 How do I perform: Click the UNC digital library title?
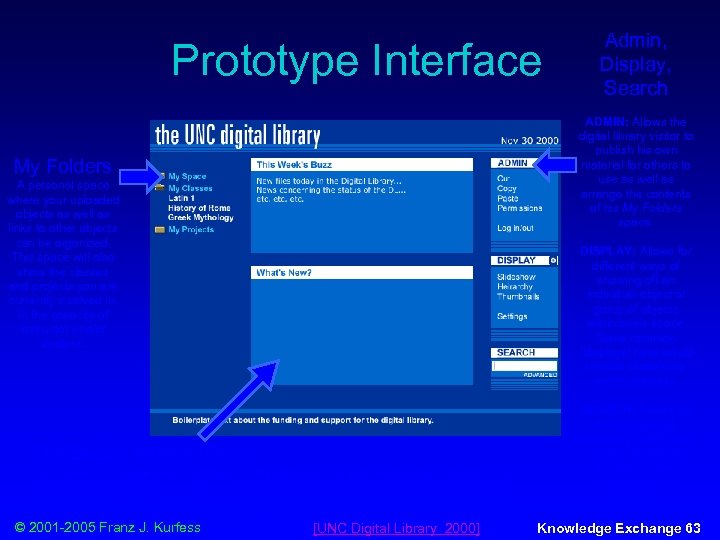[x=237, y=135]
